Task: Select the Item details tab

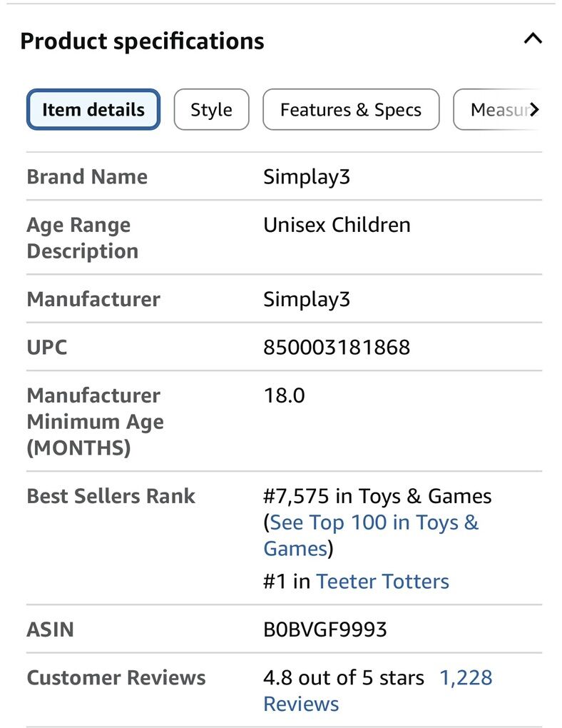Action: (x=93, y=110)
